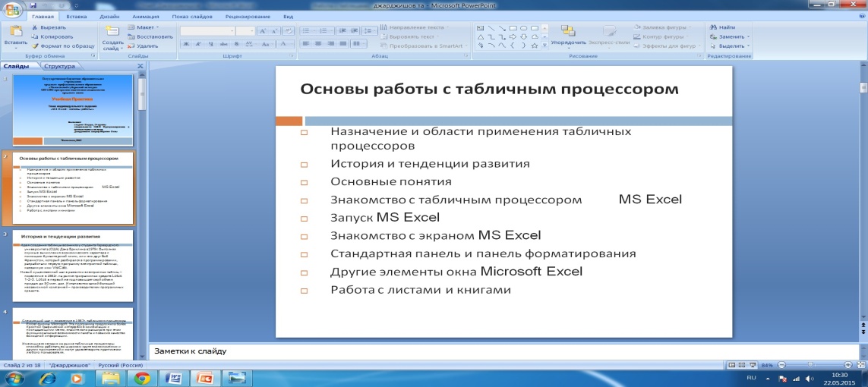Open the font size combo box
Image resolution: width=868 pixels, height=387 pixels.
coord(245,31)
